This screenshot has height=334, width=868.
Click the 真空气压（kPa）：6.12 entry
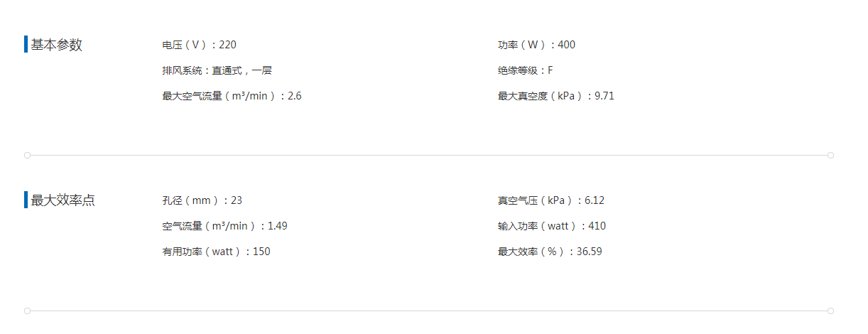(x=550, y=200)
